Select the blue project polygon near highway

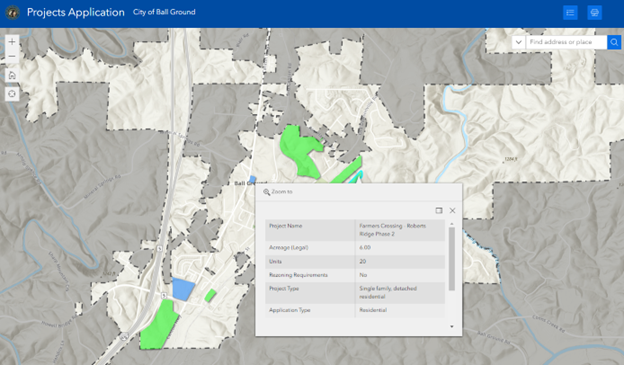coord(183,289)
